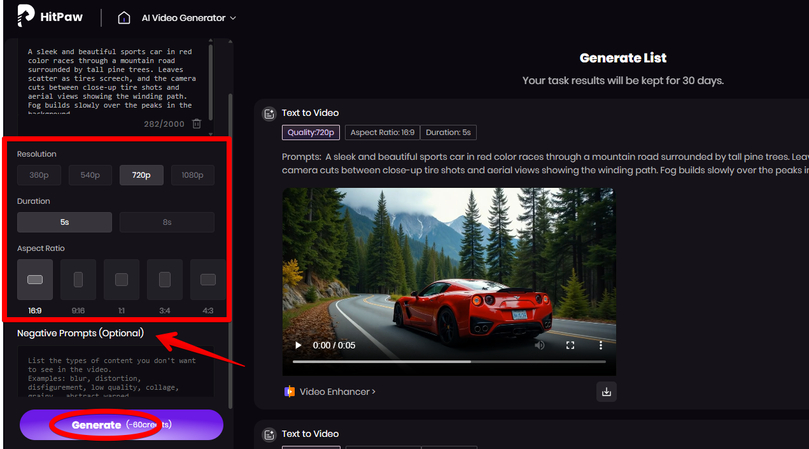Click the Aspect Ratio: 16:9 tag
The image size is (809, 449).
(382, 132)
